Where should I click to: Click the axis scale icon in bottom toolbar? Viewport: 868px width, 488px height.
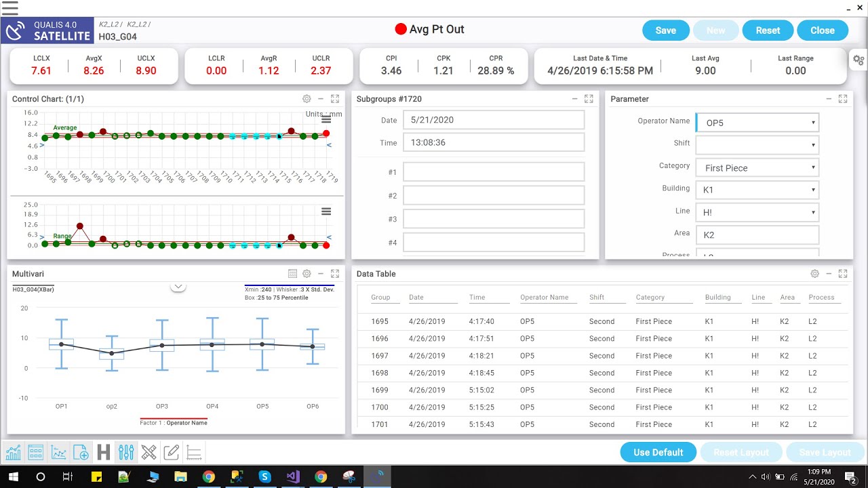(193, 452)
